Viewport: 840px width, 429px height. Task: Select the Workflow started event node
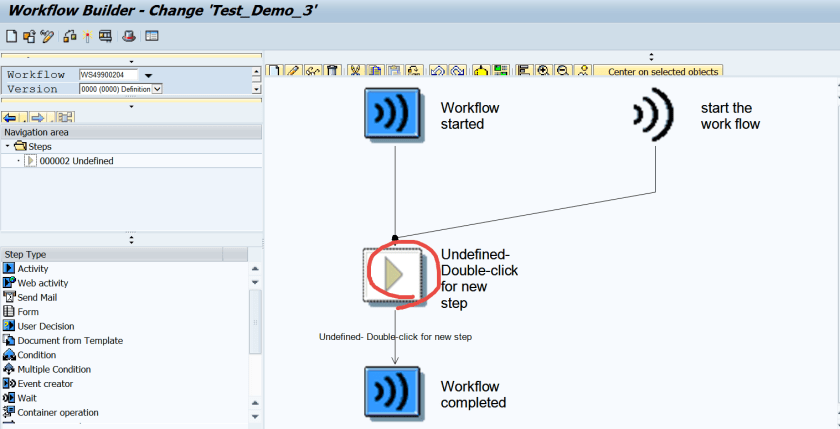393,114
